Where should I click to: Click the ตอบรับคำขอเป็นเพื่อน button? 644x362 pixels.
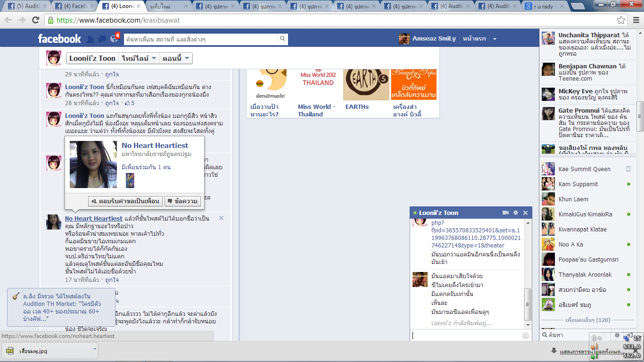(x=125, y=201)
